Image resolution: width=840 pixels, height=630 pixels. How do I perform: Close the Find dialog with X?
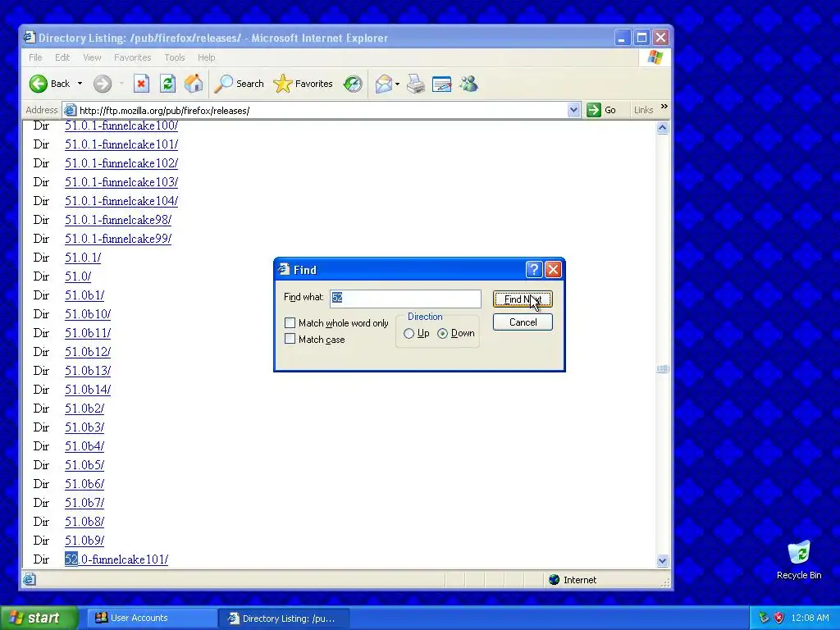tap(553, 269)
